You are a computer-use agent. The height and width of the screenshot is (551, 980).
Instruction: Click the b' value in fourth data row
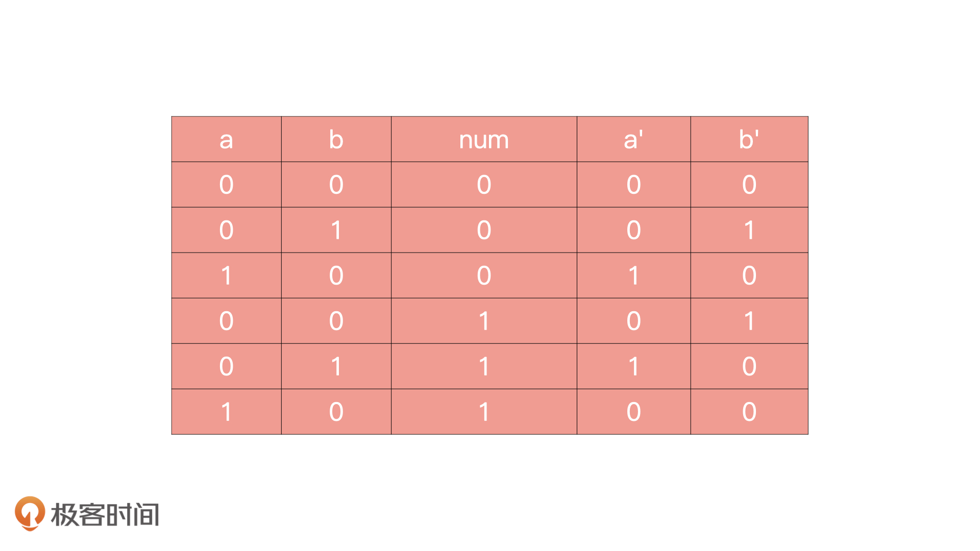coord(749,321)
